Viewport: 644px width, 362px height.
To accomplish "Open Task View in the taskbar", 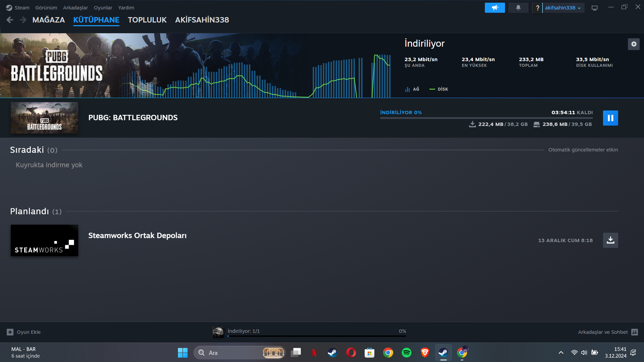I will (x=296, y=353).
